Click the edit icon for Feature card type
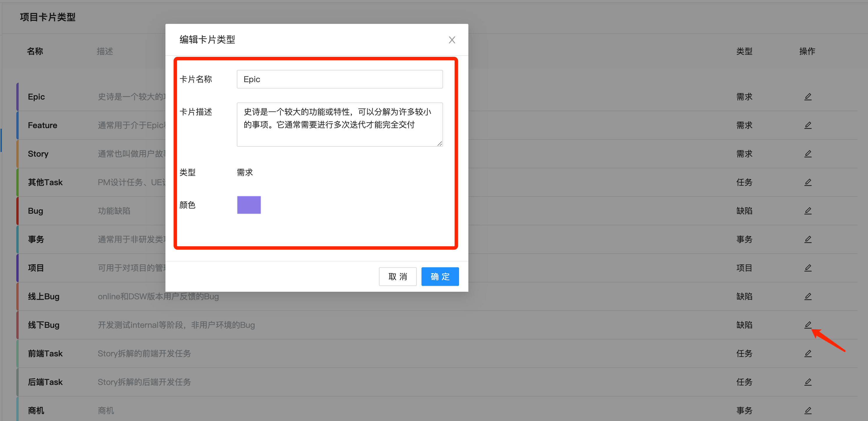This screenshot has height=421, width=868. (808, 125)
